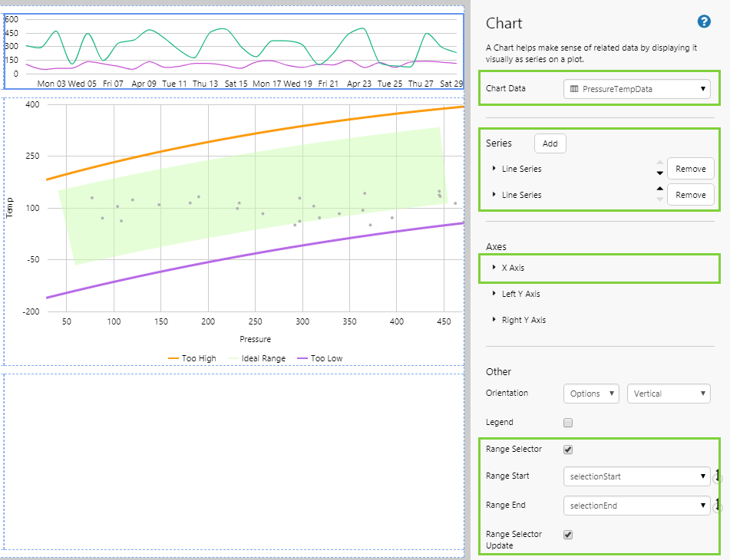Screen dimensions: 730x560
Task: Open the Vertical orientation dropdown
Action: (669, 394)
